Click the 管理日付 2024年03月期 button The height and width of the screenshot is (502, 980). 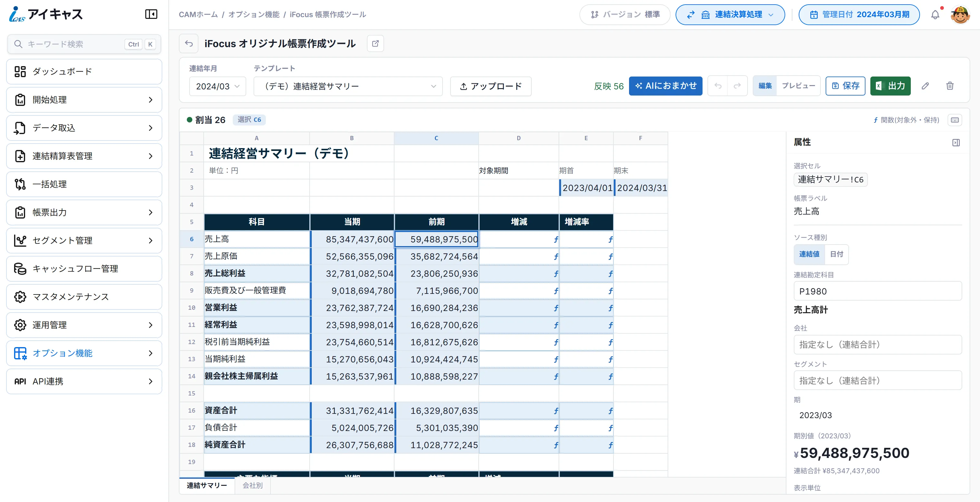[x=859, y=15]
